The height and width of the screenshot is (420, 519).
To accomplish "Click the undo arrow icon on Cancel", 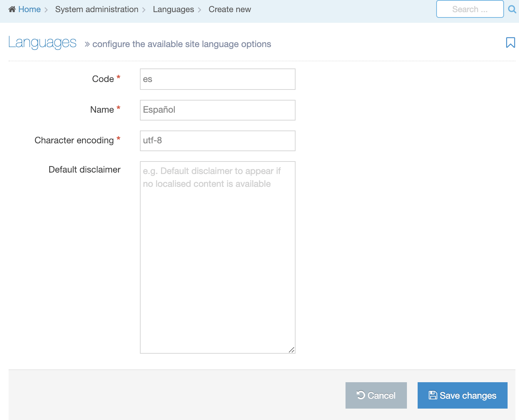I will (x=361, y=395).
